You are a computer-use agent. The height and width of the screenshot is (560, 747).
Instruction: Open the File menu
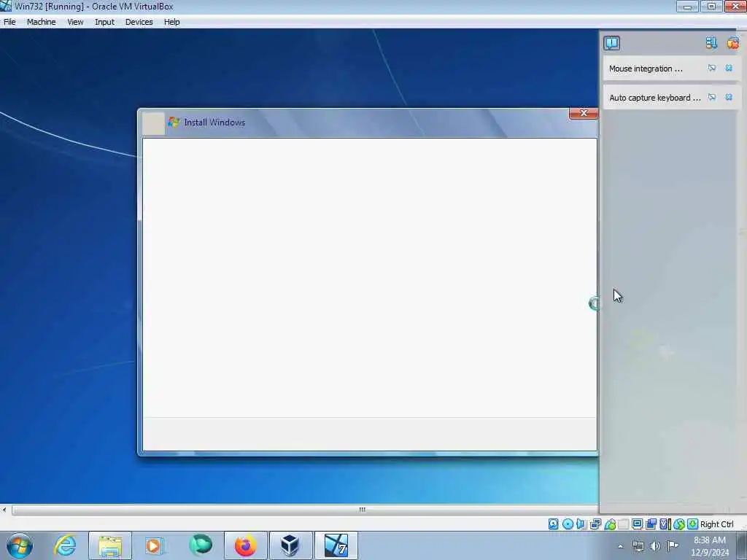point(9,22)
